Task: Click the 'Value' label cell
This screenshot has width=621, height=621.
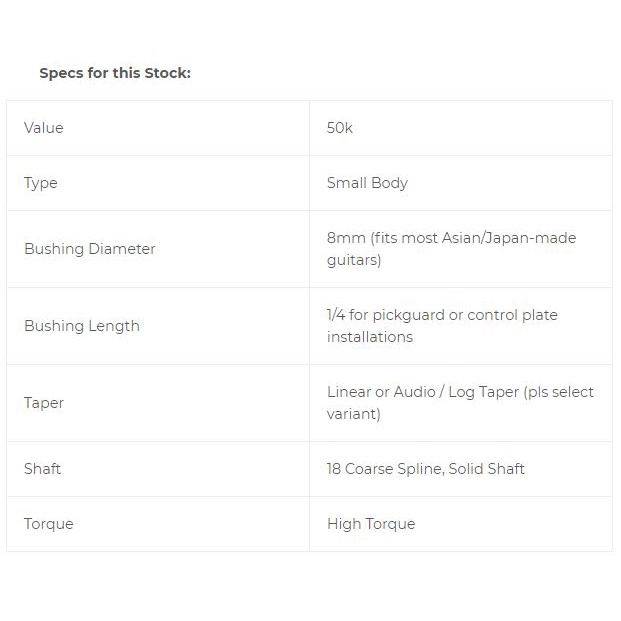Action: [44, 128]
